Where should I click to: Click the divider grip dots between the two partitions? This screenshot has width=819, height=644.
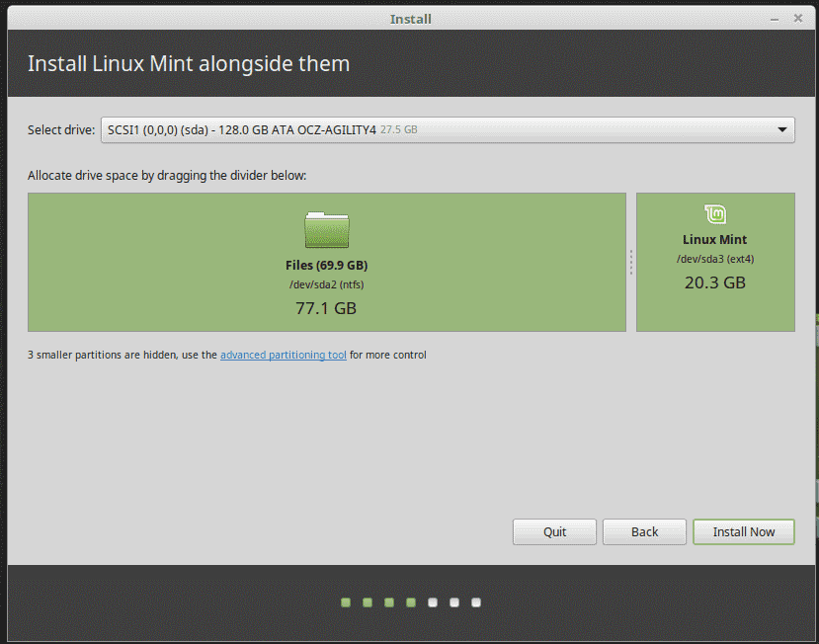click(x=630, y=262)
